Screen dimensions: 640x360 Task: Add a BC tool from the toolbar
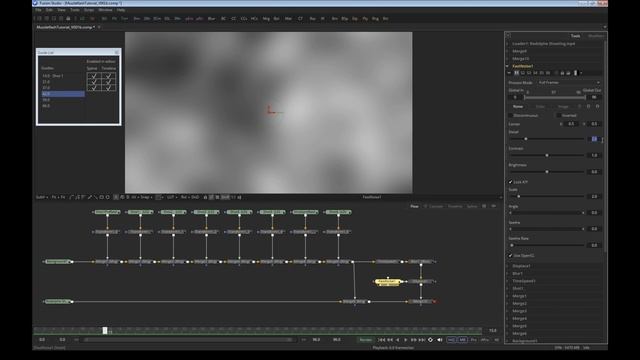[x=223, y=19]
